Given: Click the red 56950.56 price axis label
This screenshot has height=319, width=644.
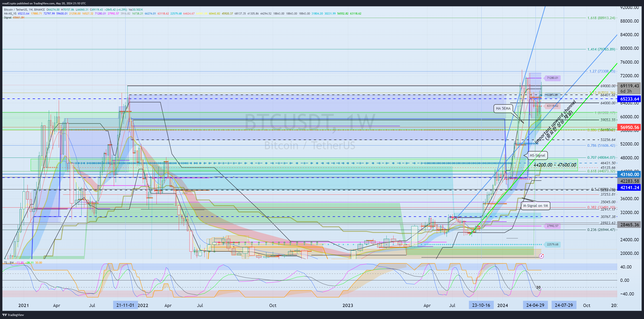Looking at the screenshot, I should point(629,127).
